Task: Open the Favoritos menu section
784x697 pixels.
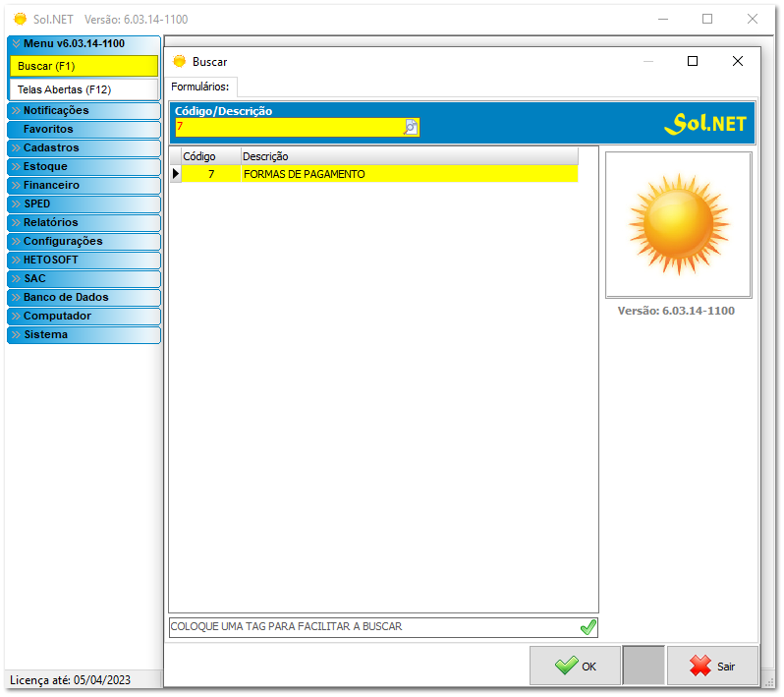Action: coord(84,129)
